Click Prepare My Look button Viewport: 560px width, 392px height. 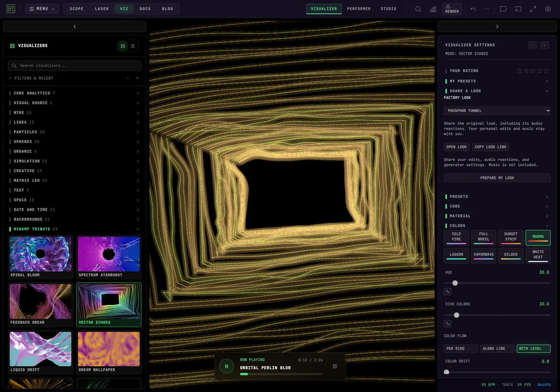click(x=497, y=178)
